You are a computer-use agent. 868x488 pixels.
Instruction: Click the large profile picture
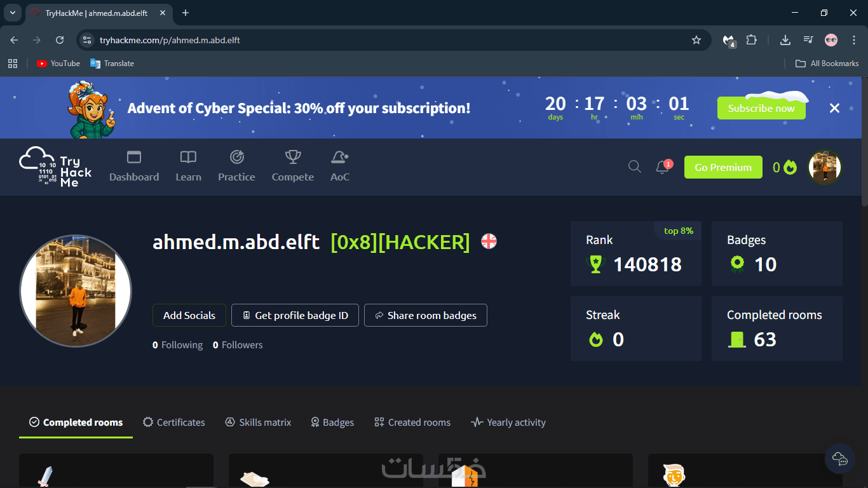coord(76,291)
